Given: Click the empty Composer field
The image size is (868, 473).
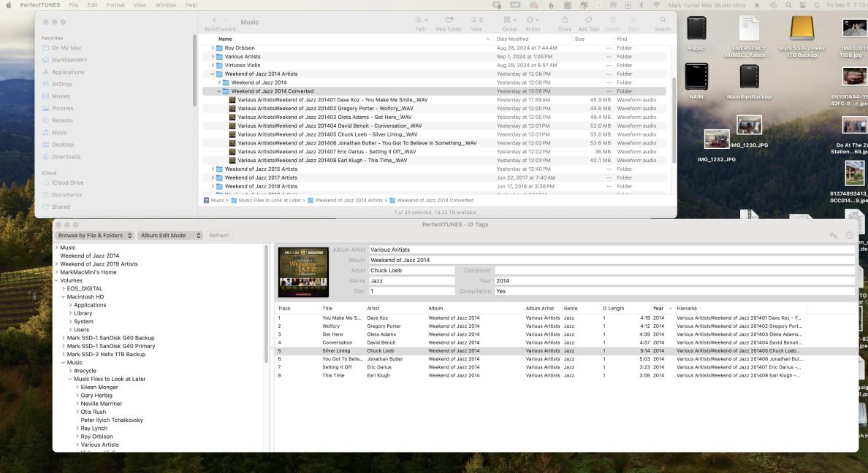Looking at the screenshot, I should point(674,271).
